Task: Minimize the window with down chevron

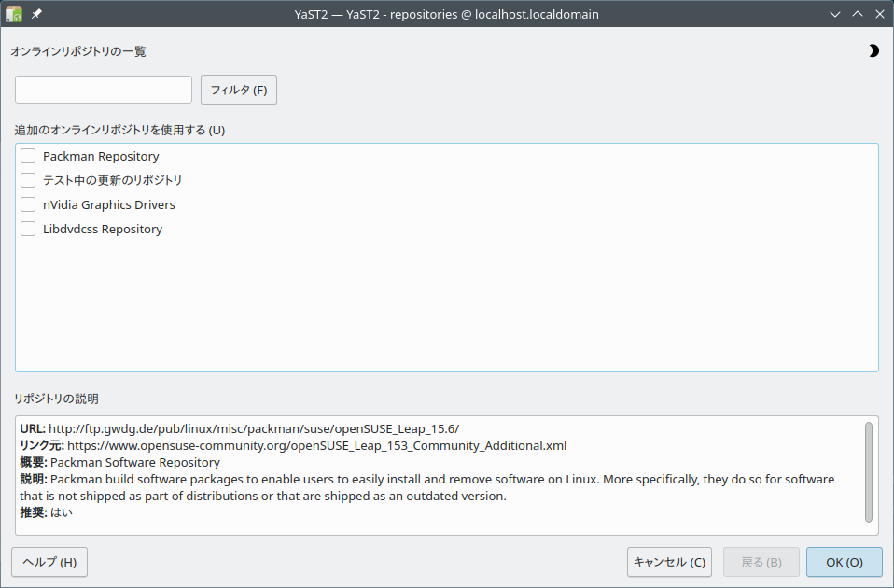Action: [x=835, y=14]
